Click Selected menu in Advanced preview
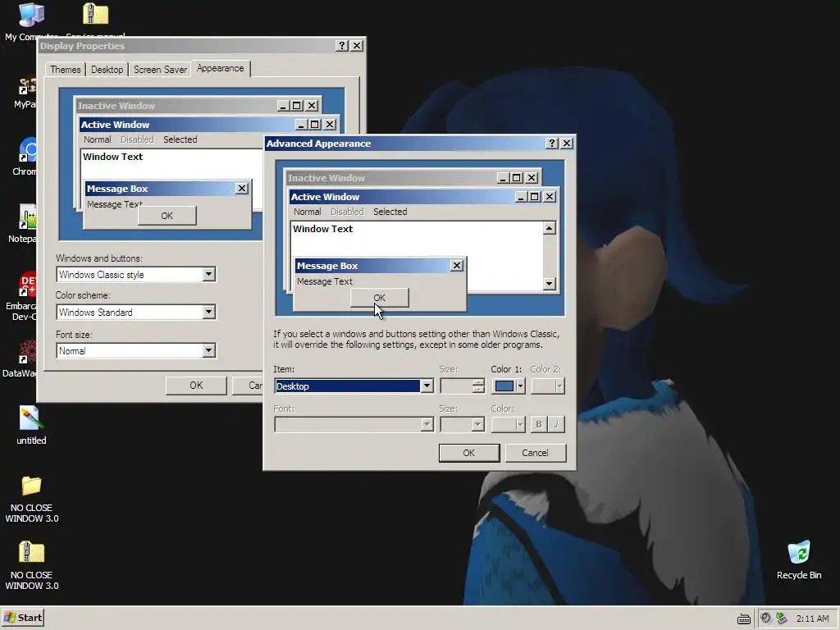 click(390, 212)
